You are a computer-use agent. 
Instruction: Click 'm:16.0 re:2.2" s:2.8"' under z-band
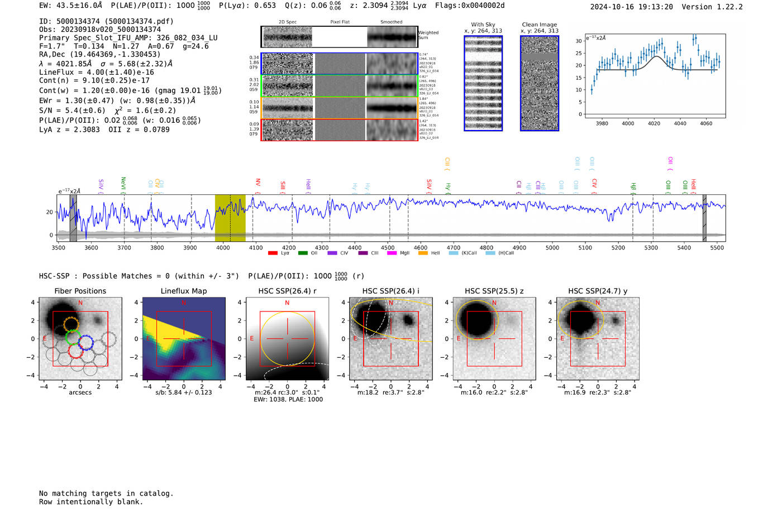(494, 392)
